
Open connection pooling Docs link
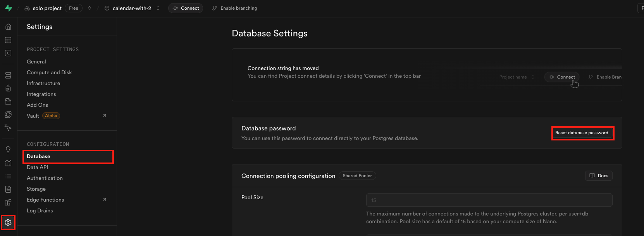(599, 176)
